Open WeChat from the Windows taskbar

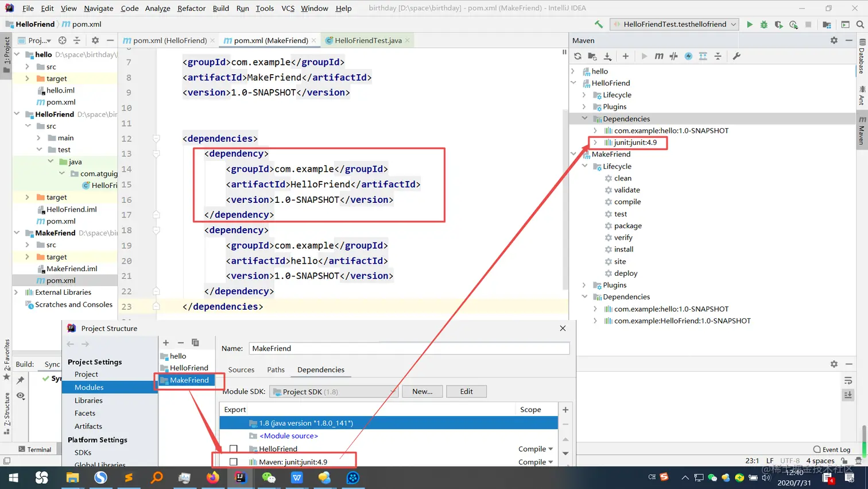(269, 478)
